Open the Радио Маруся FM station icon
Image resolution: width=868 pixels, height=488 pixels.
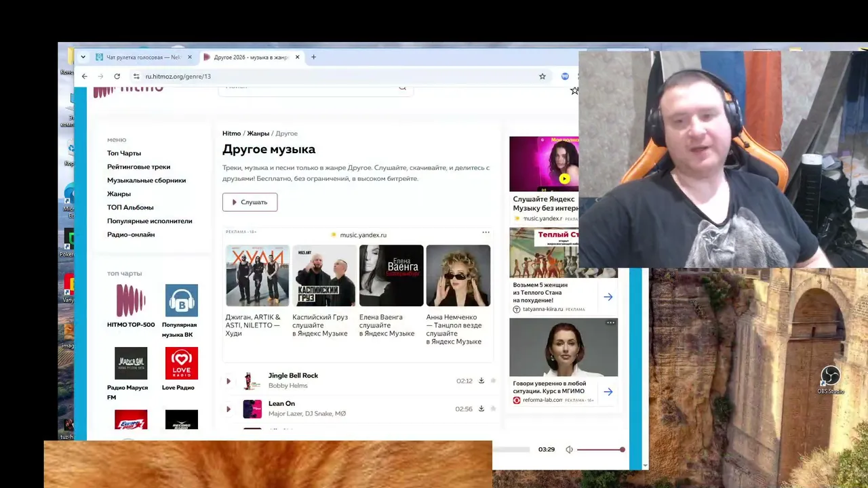131,363
